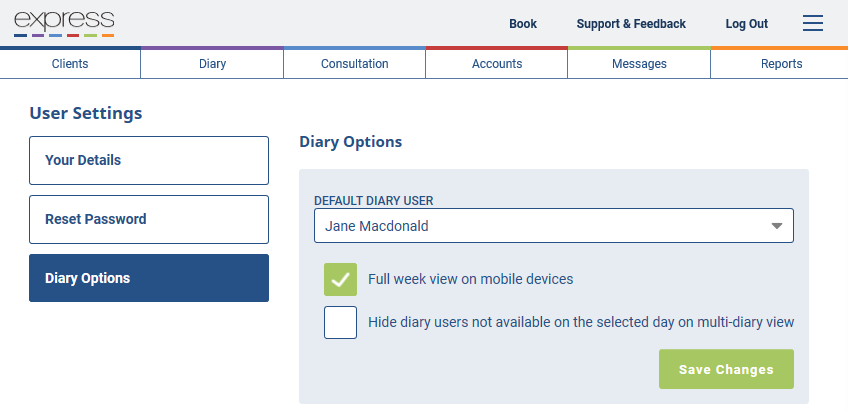Select the Accounts tab
The height and width of the screenshot is (411, 848).
[x=496, y=64]
